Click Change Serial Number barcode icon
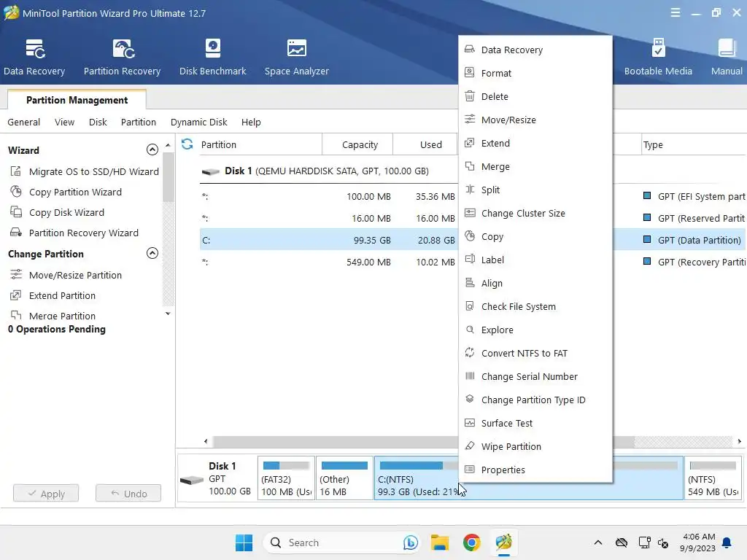Image resolution: width=747 pixels, height=560 pixels. point(470,376)
